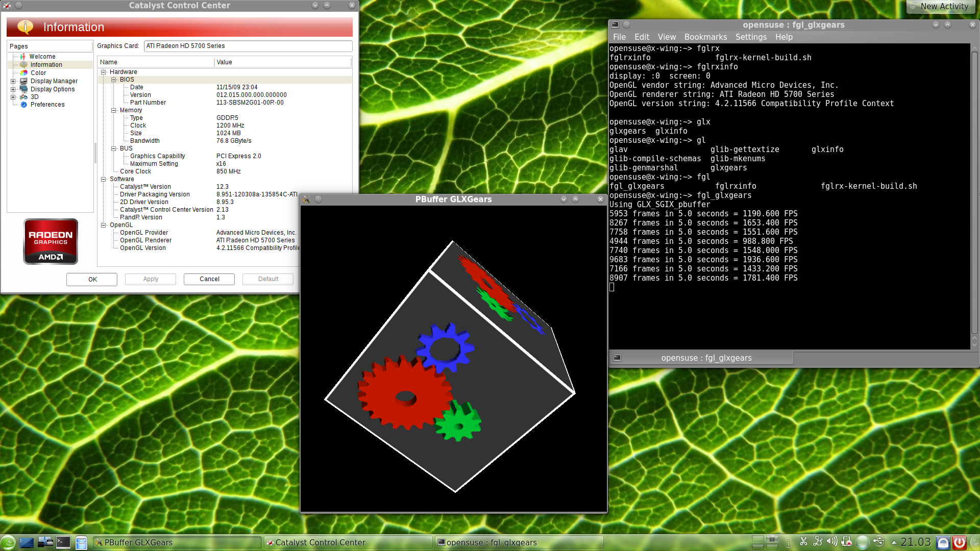The height and width of the screenshot is (551, 980).
Task: Click the Default button in Catalyst
Action: point(268,279)
